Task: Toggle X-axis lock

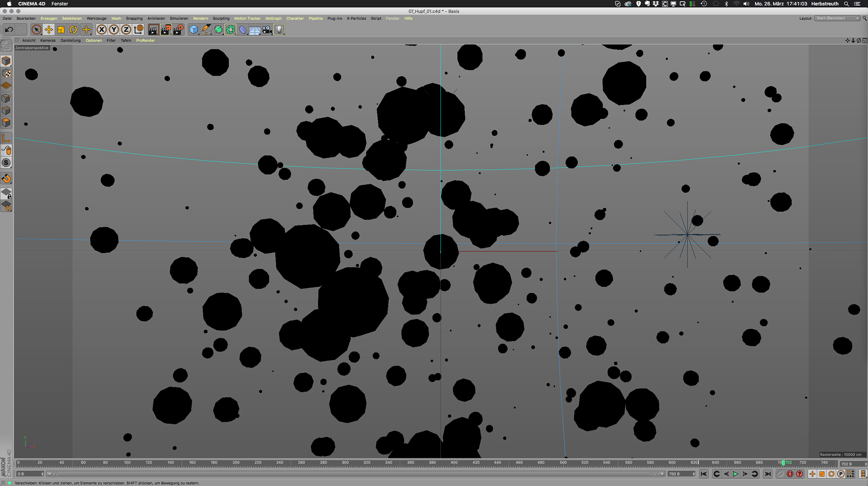Action: point(102,30)
